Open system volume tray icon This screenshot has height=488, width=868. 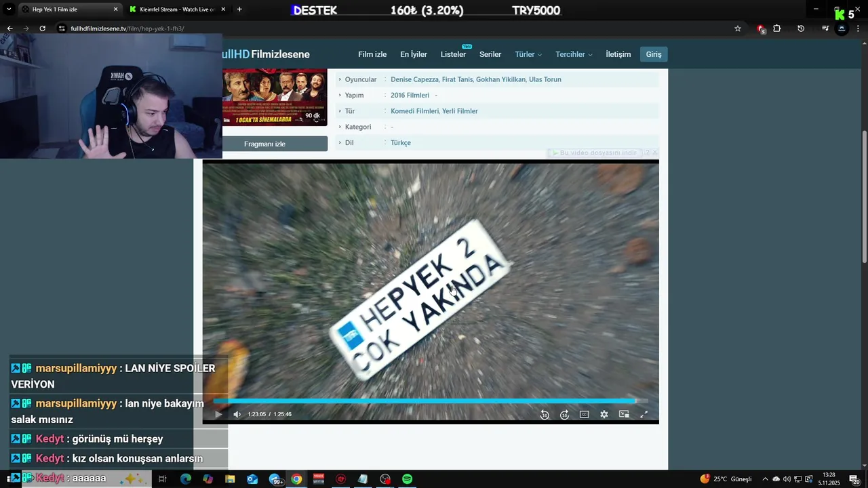(x=787, y=479)
